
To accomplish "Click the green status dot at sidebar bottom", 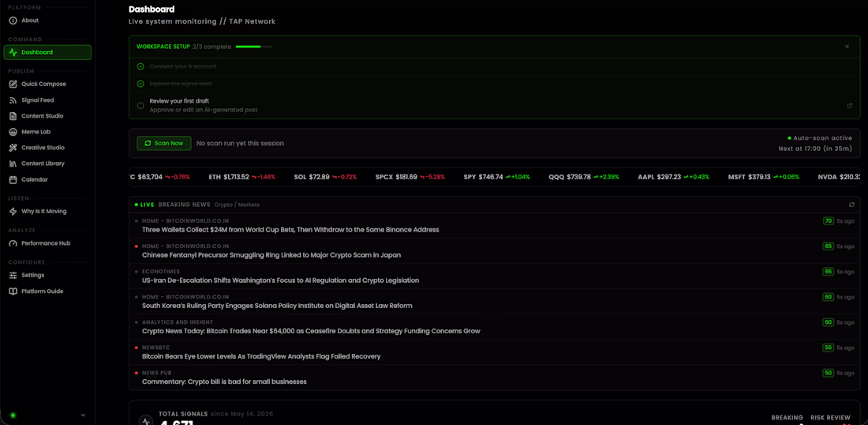I will tap(13, 415).
